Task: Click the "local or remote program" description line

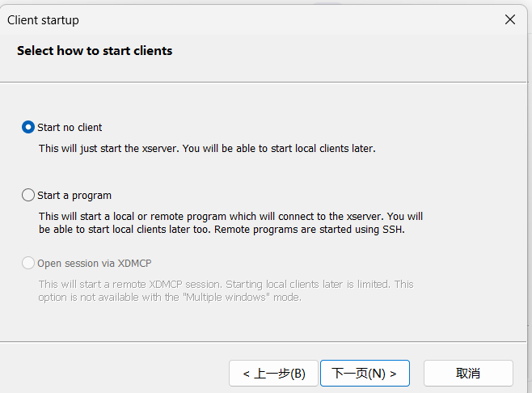Action: 230,217
